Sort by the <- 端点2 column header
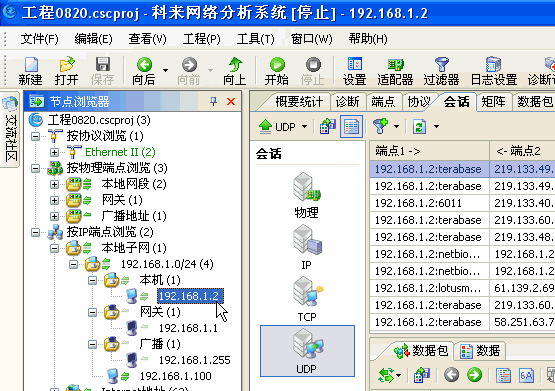 (522, 151)
